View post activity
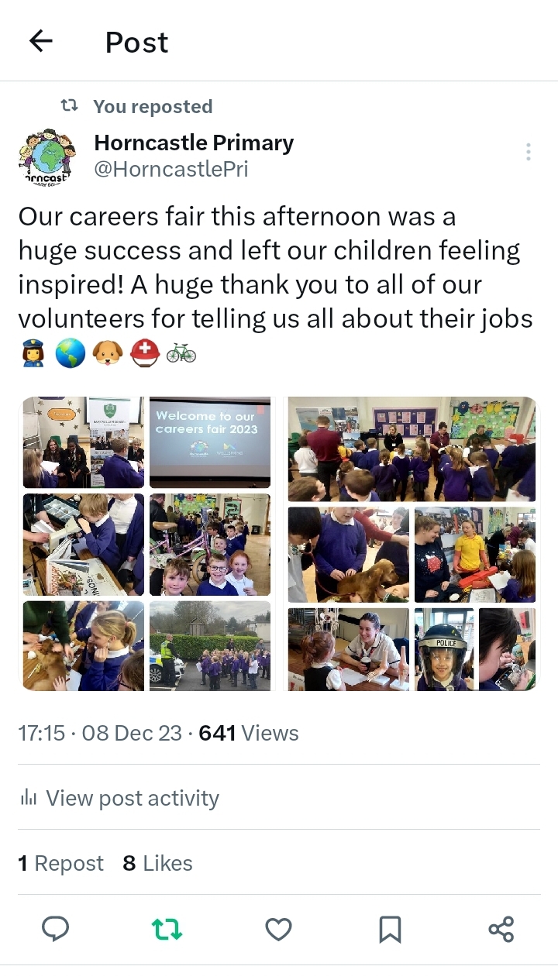Screen dimensions: 558x980 coord(133,798)
